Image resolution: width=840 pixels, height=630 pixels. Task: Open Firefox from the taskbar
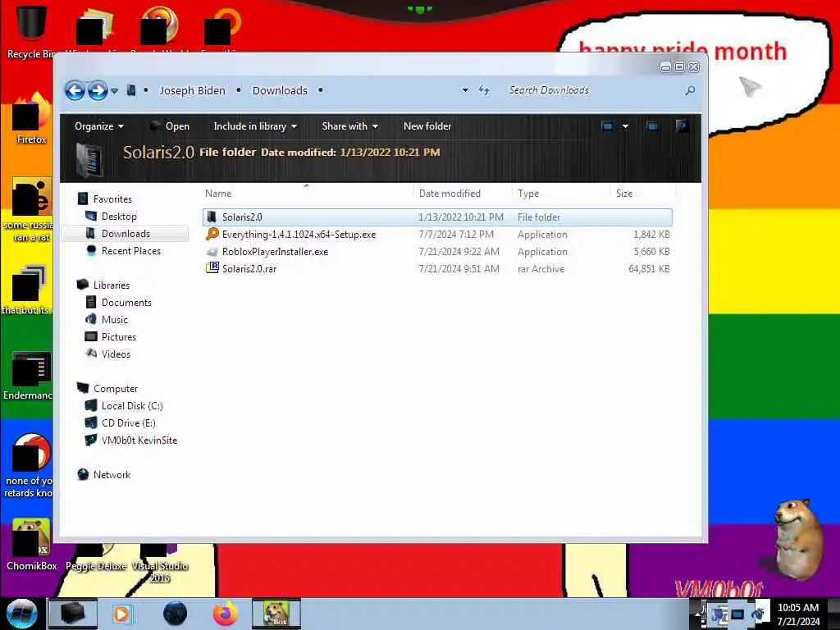click(226, 614)
